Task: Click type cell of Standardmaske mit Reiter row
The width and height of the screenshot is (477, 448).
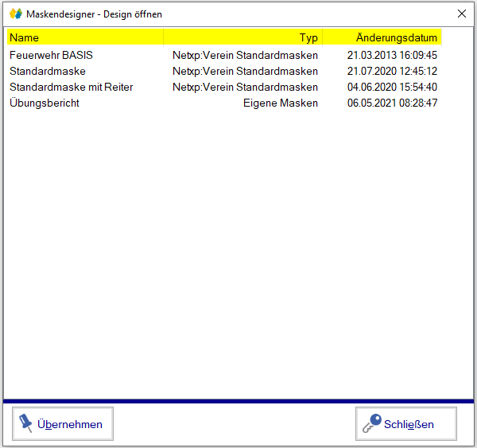Action: click(x=245, y=88)
